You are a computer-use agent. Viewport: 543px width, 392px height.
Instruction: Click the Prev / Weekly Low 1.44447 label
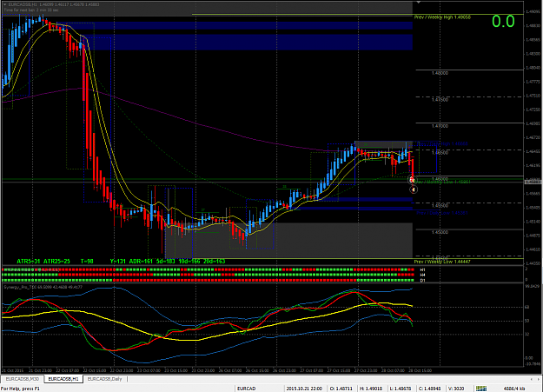[442, 262]
